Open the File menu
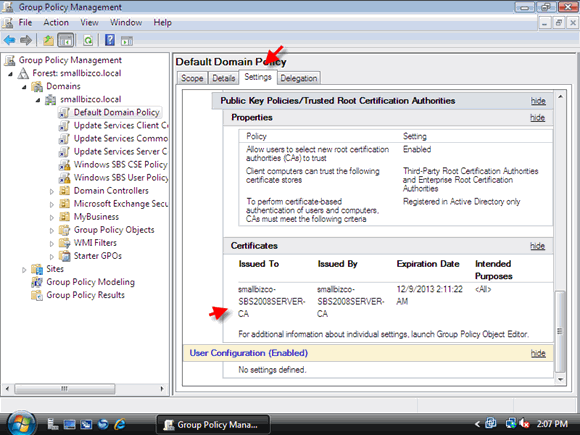This screenshot has height=435, width=580. (x=25, y=23)
